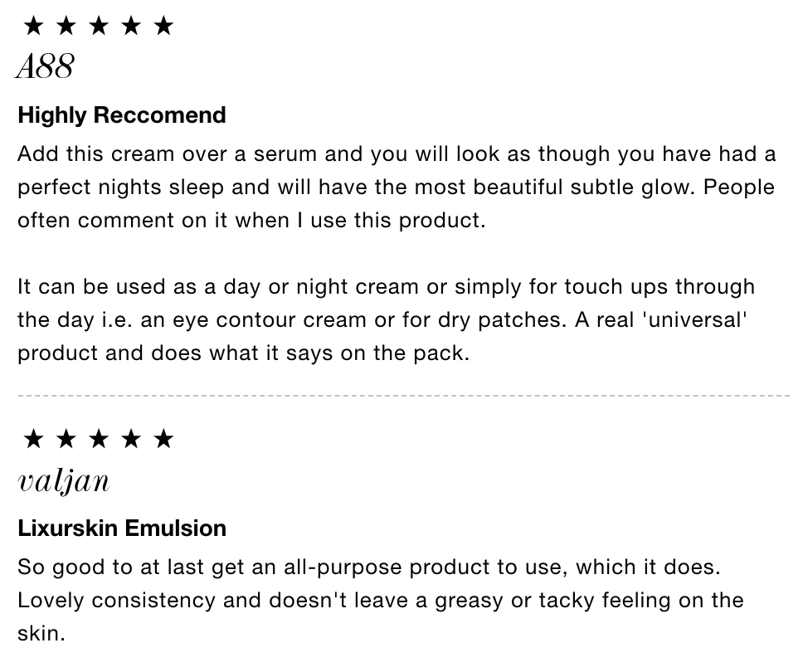
Task: Click the paragraph starting 'Add this cream'
Action: coord(397,187)
